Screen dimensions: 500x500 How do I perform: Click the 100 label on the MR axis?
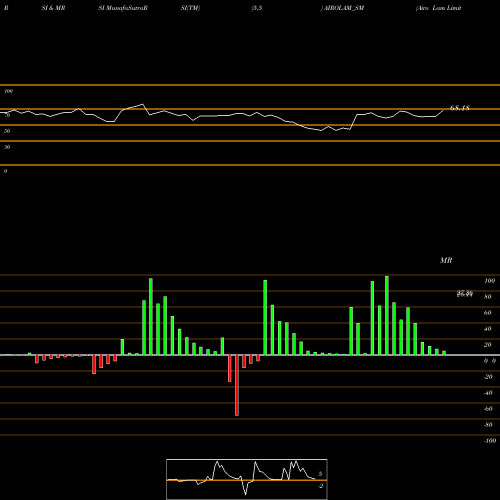489,281
